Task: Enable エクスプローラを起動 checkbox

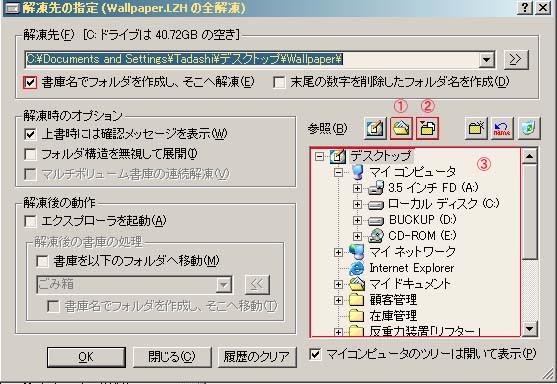Action: [x=30, y=221]
